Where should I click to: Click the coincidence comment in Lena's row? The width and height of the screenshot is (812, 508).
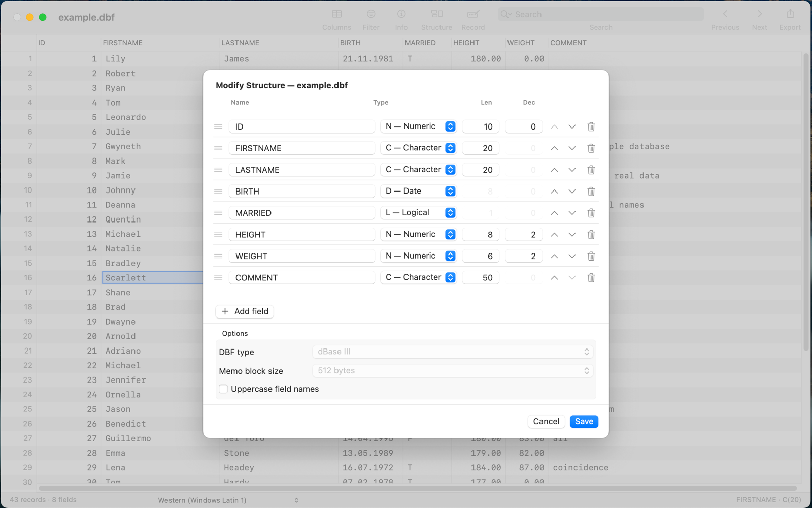pos(581,468)
